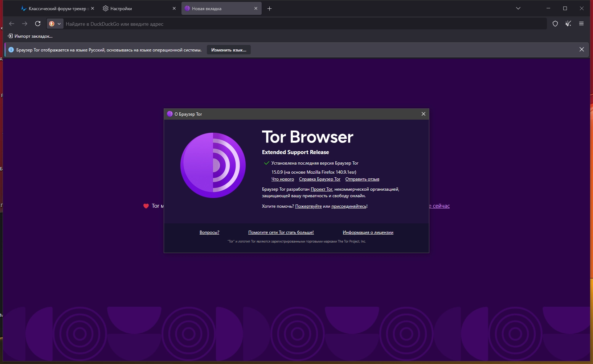Open the DuckDuckGo search engine selector

click(x=55, y=24)
